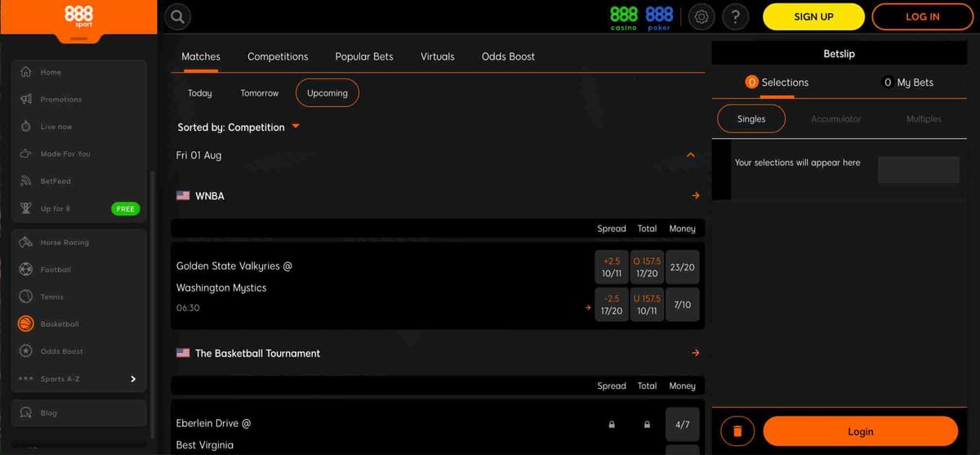
Task: Open the Popular Bets tab
Action: click(x=364, y=56)
